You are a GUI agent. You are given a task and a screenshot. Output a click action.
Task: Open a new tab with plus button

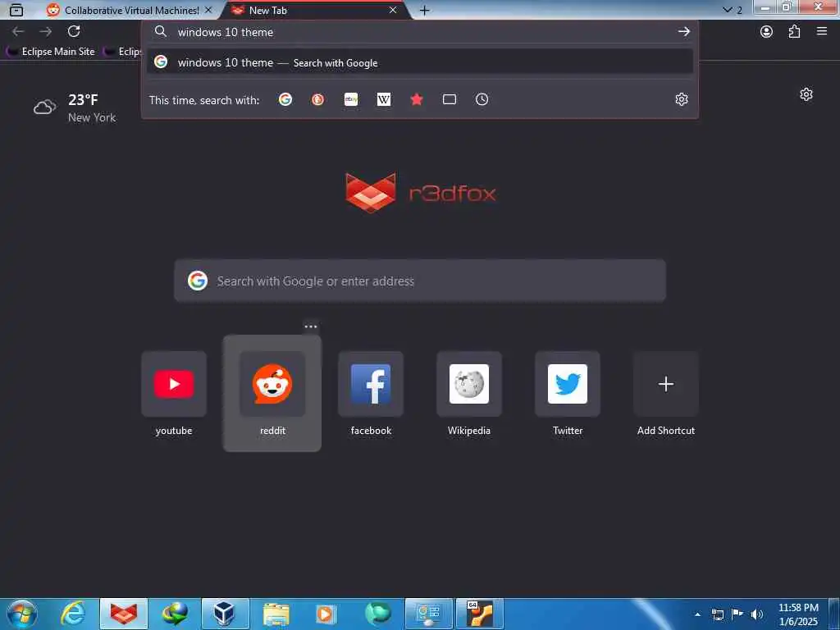click(x=424, y=10)
